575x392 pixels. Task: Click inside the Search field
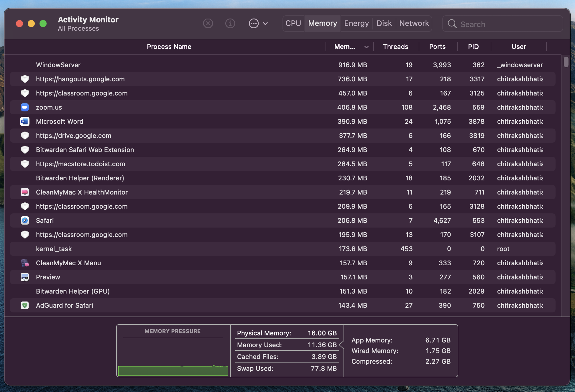click(x=507, y=24)
